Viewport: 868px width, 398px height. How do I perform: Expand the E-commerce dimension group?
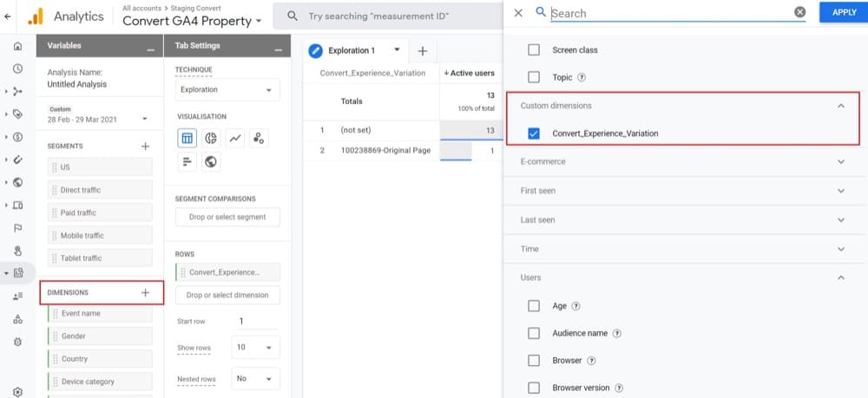[x=839, y=161]
